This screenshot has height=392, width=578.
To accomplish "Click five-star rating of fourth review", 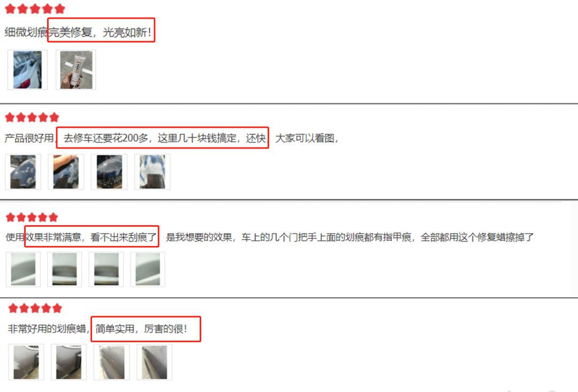I will click(35, 308).
